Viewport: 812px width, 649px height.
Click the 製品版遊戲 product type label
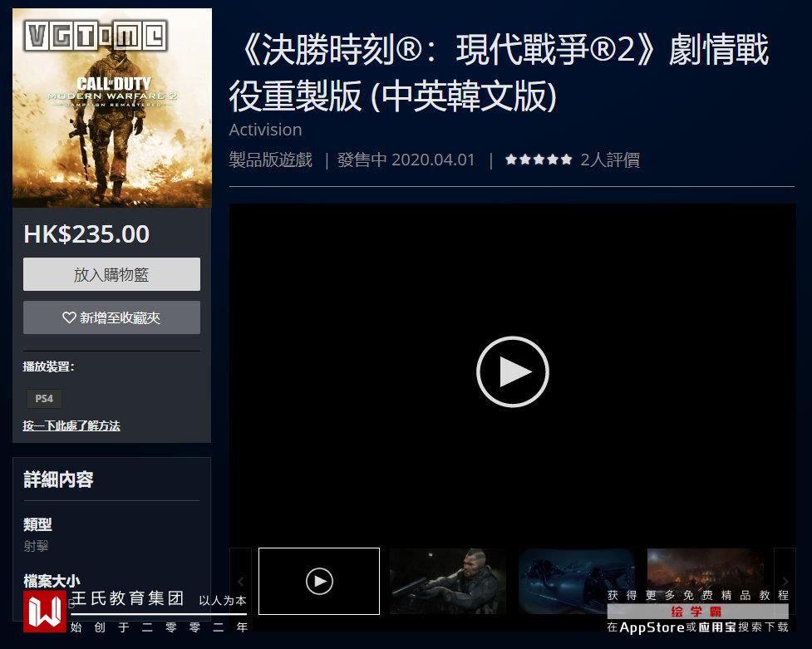tap(271, 160)
